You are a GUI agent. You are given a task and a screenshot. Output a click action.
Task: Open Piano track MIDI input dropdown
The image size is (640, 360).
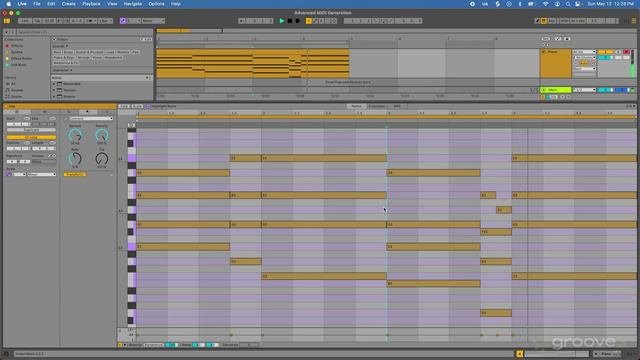[584, 52]
